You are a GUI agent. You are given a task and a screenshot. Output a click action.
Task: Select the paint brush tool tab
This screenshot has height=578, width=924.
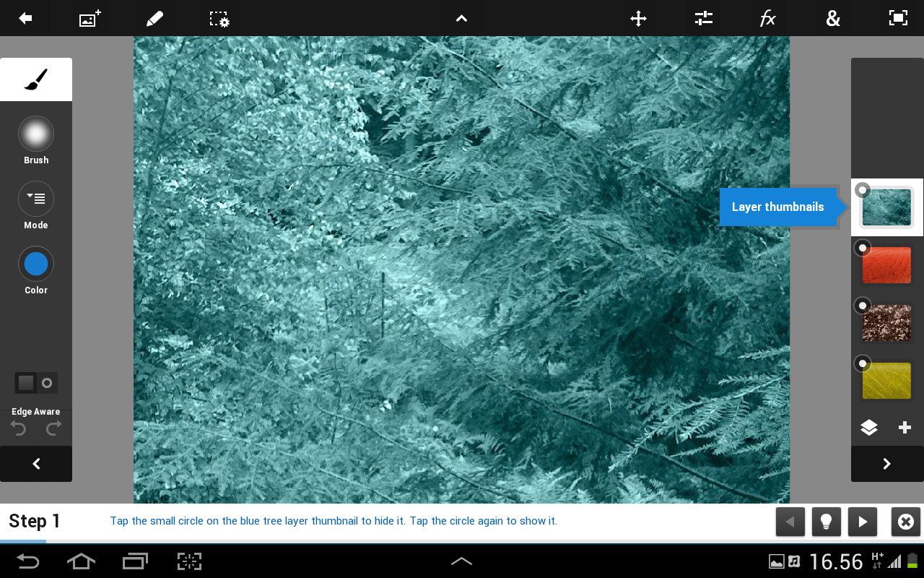36,79
